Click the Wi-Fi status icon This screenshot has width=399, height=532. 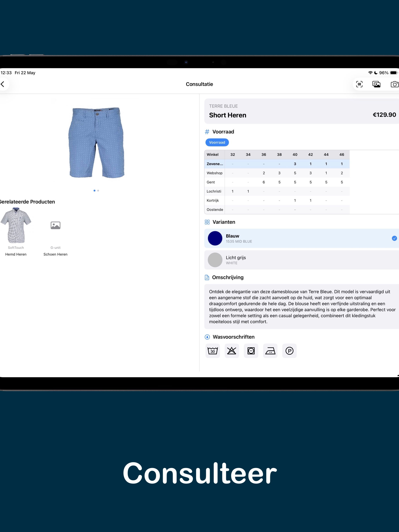coord(370,73)
